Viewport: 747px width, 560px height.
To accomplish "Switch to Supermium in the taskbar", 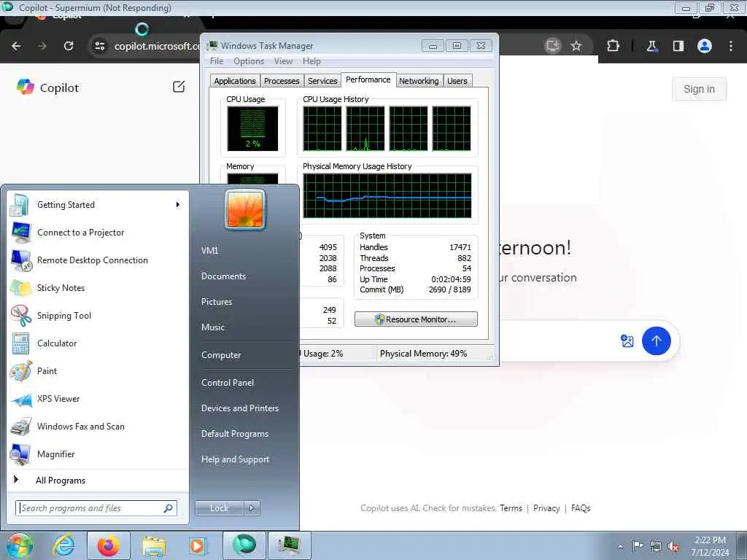I will click(244, 545).
